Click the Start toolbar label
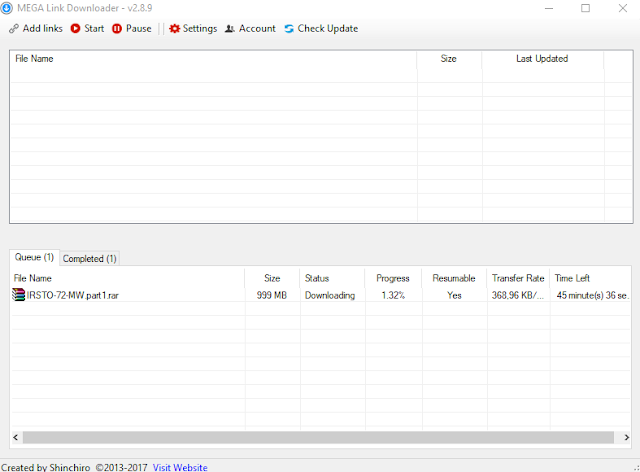The width and height of the screenshot is (640, 472). [x=94, y=29]
